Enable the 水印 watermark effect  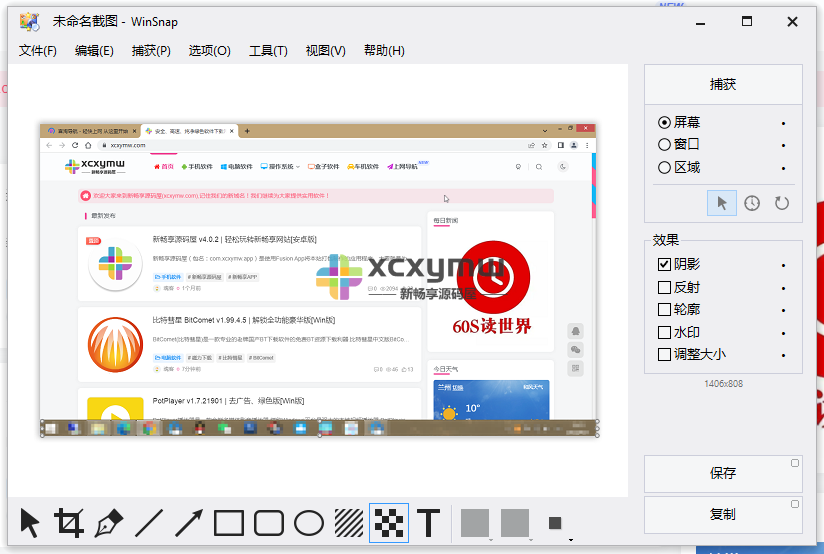click(x=679, y=333)
